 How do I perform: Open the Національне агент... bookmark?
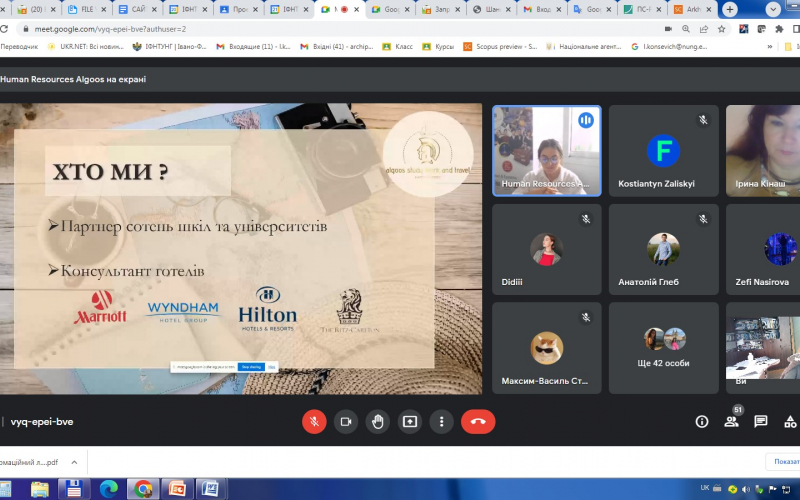584,46
